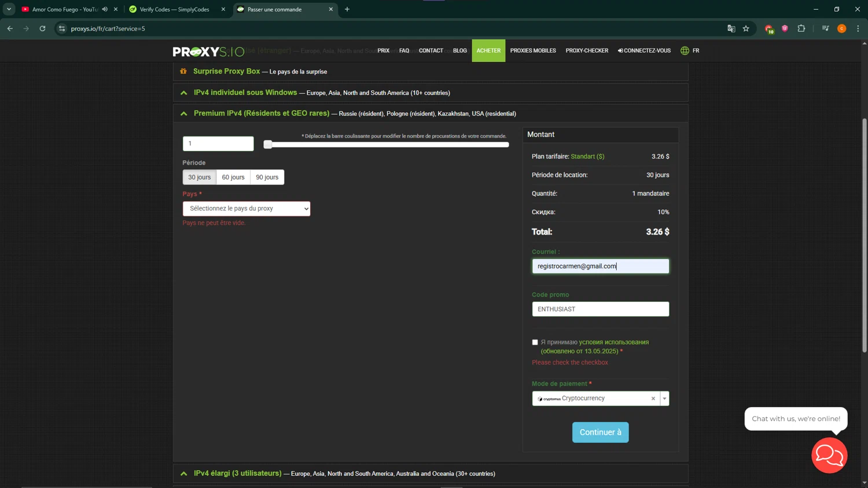Viewport: 868px width, 488px height.
Task: Open the FAQ menu item
Action: point(404,51)
